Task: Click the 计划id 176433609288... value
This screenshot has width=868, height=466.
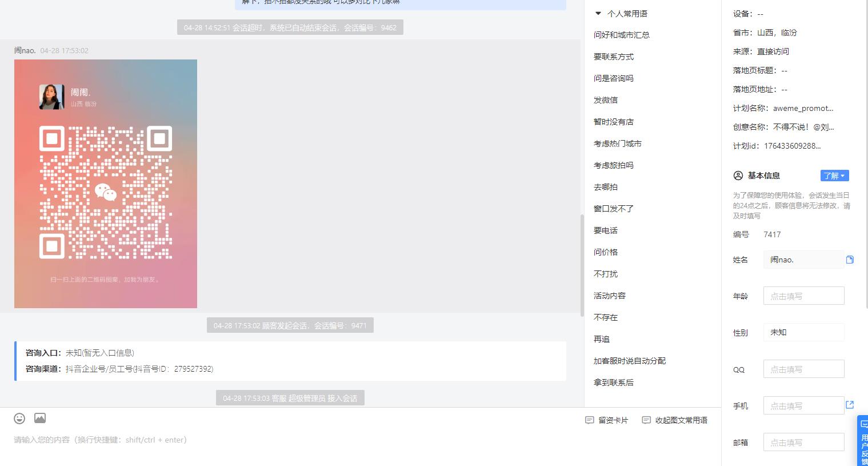Action: 792,146
